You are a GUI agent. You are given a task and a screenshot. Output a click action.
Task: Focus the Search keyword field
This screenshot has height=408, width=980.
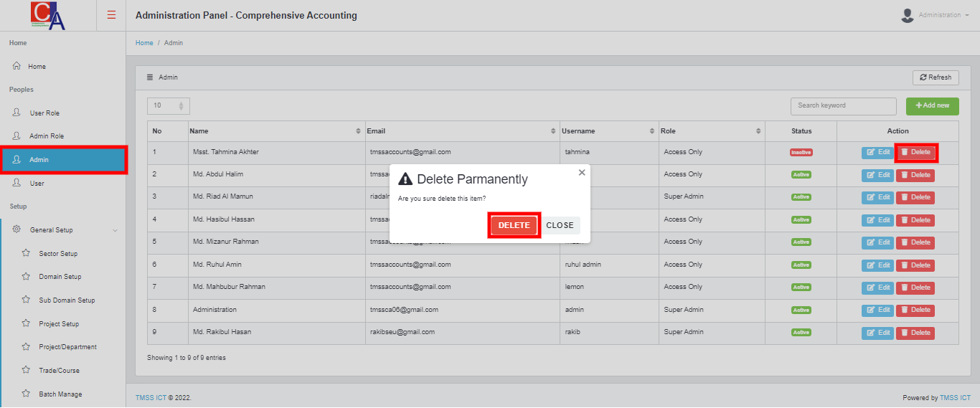(844, 106)
